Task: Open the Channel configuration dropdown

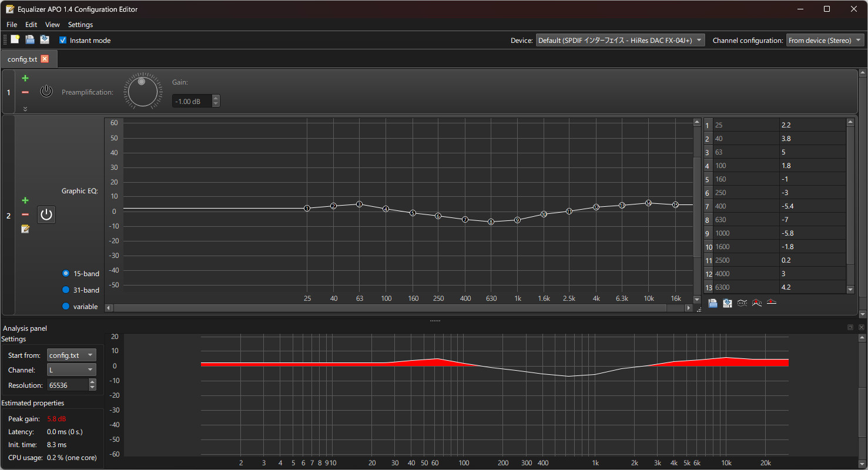Action: point(825,41)
